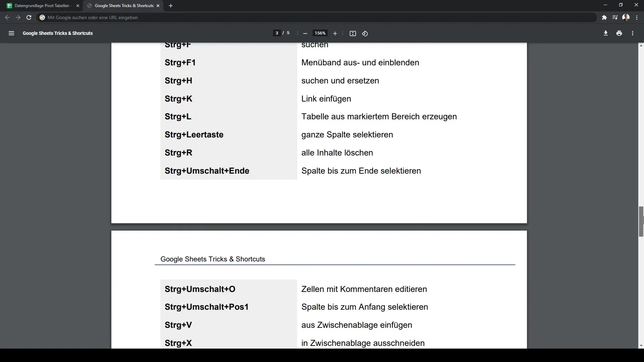Click the page number input field (3/5)
The image size is (644, 362).
[x=277, y=33]
